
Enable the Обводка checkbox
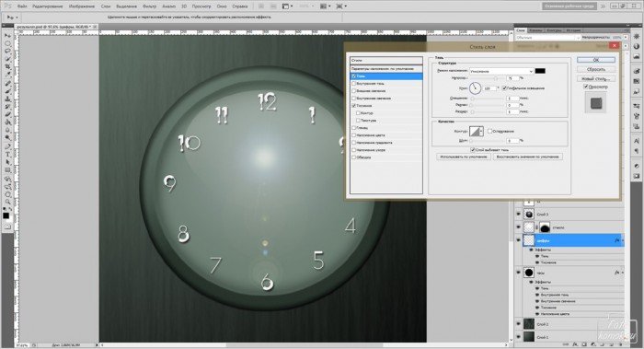(x=353, y=157)
